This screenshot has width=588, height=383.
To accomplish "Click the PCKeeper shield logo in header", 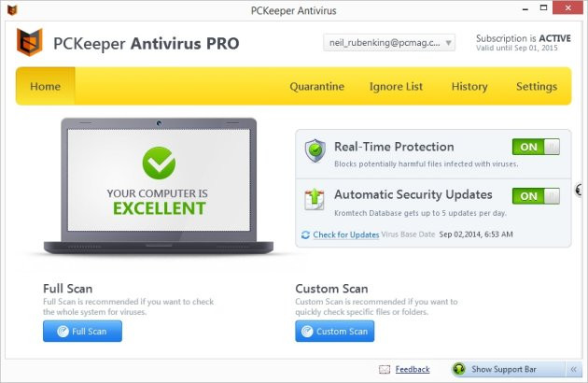I will point(29,42).
